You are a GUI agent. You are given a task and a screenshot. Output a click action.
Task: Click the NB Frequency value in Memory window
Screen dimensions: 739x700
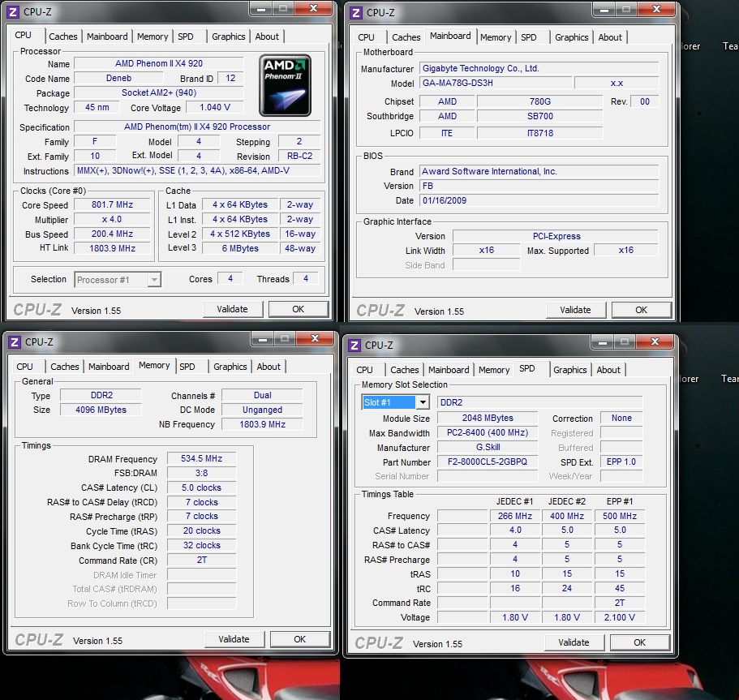coord(263,424)
